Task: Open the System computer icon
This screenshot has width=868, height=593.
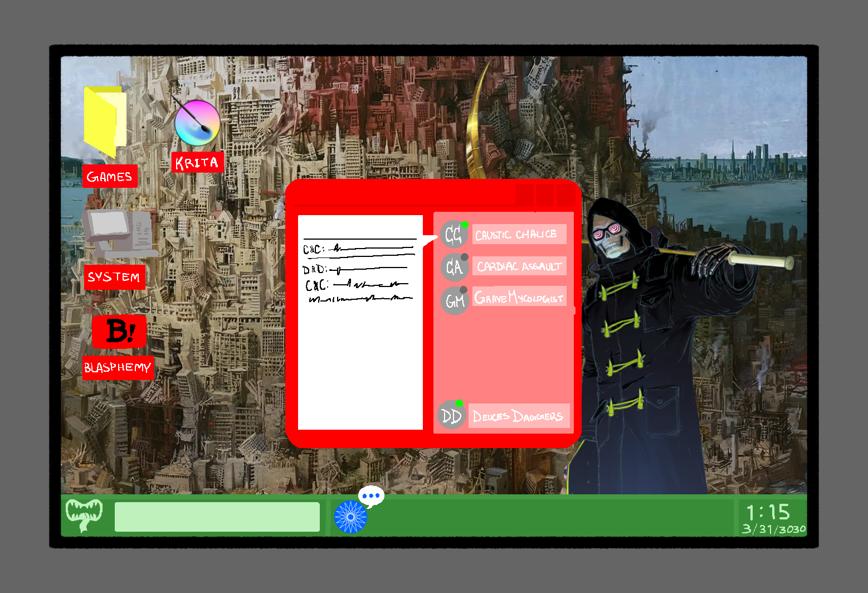Action: coord(119,234)
